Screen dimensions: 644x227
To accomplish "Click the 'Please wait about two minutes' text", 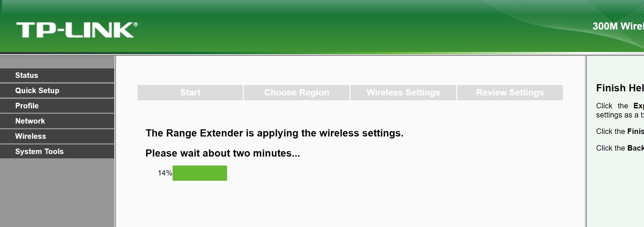I will (x=223, y=153).
